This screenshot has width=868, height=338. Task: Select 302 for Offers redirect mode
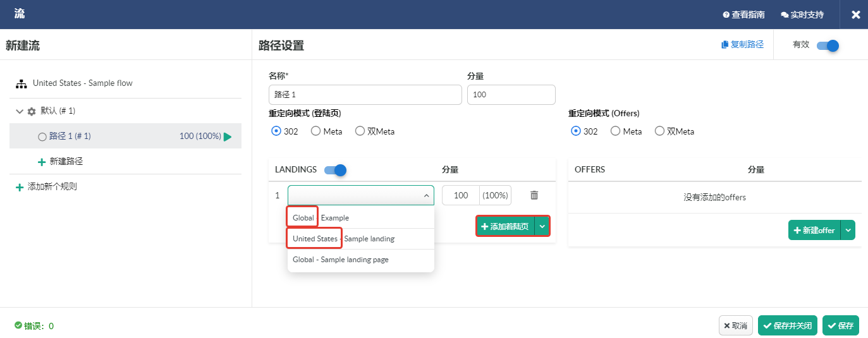click(x=575, y=131)
